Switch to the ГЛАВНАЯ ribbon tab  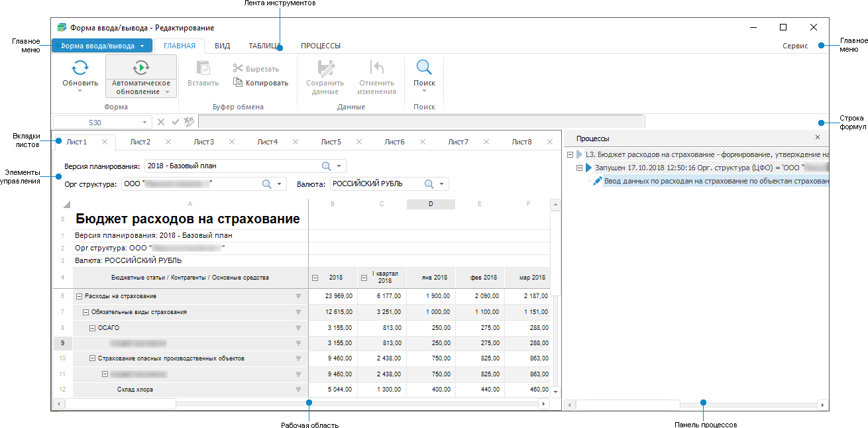point(180,46)
